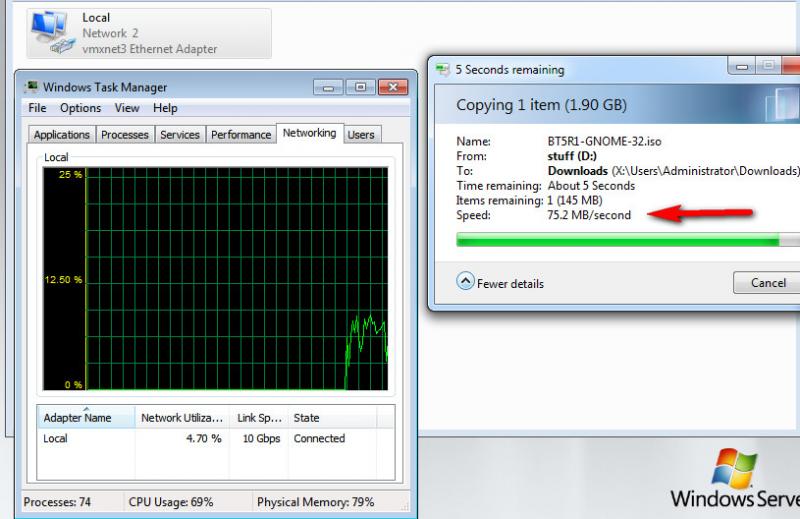The height and width of the screenshot is (519, 800).
Task: Click the Local network utilization graph
Action: tap(215, 279)
